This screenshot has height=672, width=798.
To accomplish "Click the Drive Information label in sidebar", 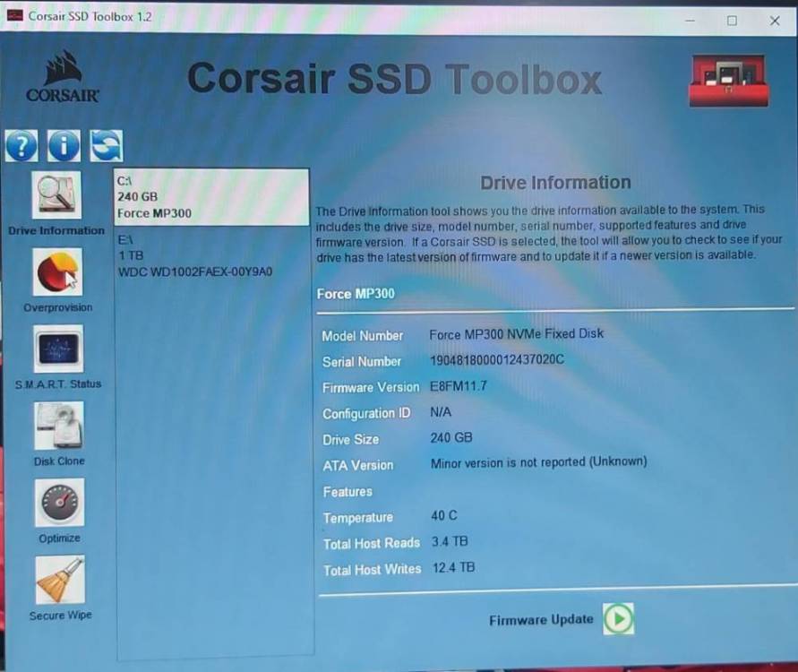I will tap(56, 230).
